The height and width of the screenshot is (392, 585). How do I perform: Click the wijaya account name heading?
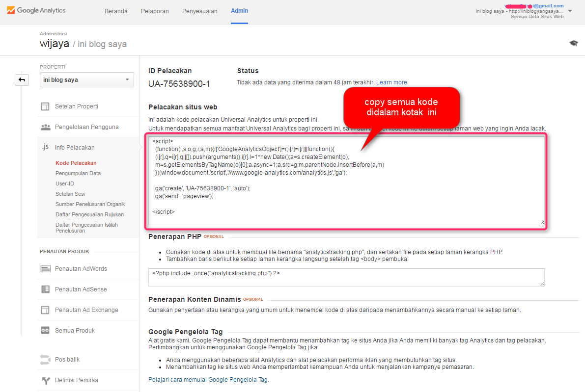pyautogui.click(x=55, y=44)
